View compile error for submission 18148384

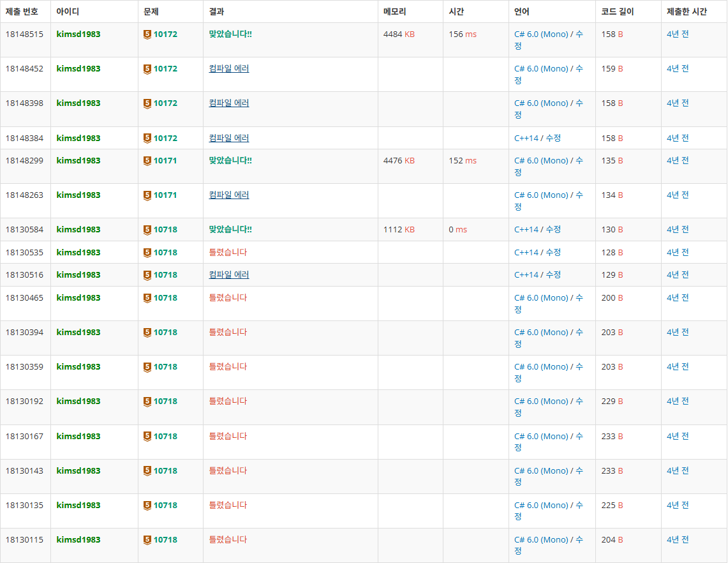tap(229, 138)
